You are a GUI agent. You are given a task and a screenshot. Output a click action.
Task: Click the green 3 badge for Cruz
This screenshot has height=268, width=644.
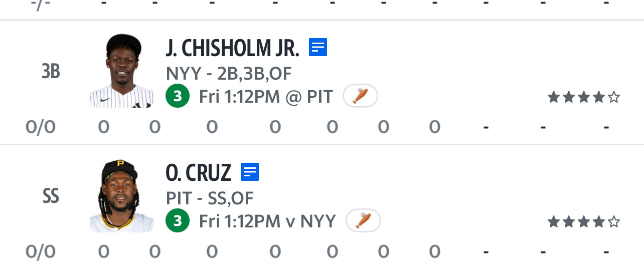click(177, 221)
